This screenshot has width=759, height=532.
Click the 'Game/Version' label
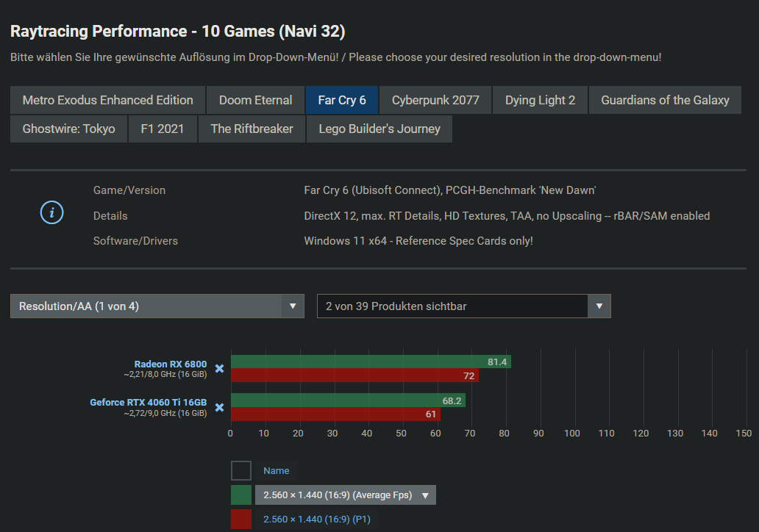[129, 190]
